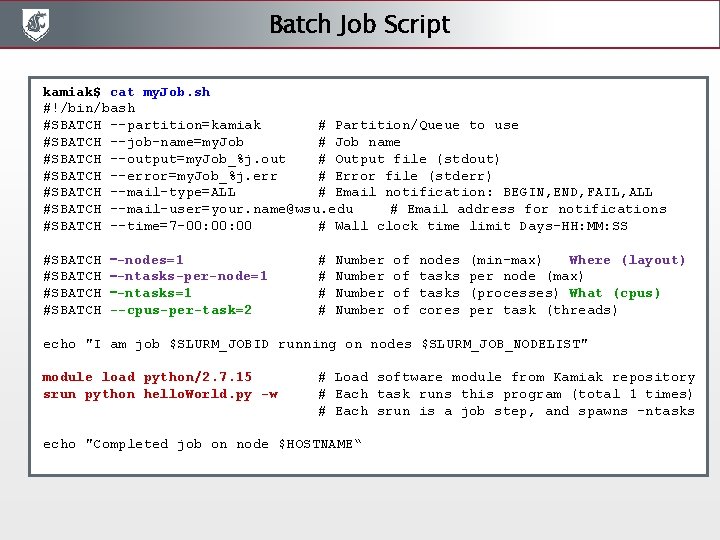Click the green "What (cpus)" label
This screenshot has width=720, height=540.
[614, 293]
